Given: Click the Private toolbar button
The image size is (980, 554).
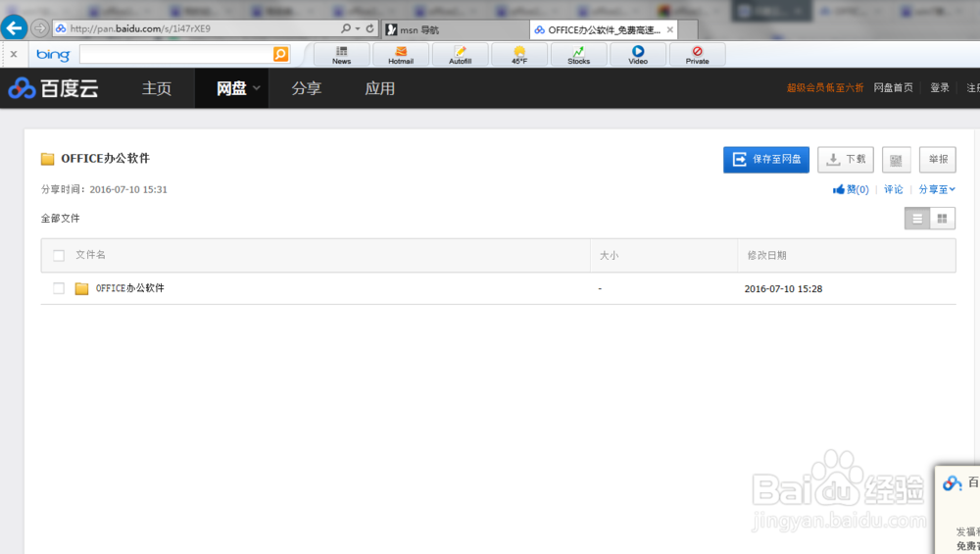Looking at the screenshot, I should click(x=698, y=54).
